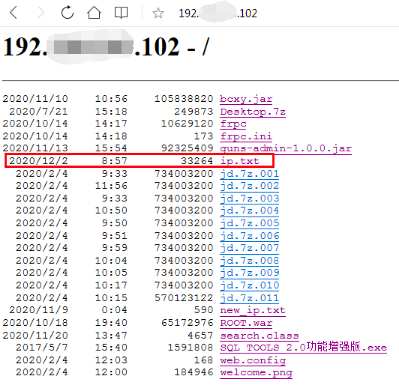Download the ROOT.war file

[x=246, y=323]
